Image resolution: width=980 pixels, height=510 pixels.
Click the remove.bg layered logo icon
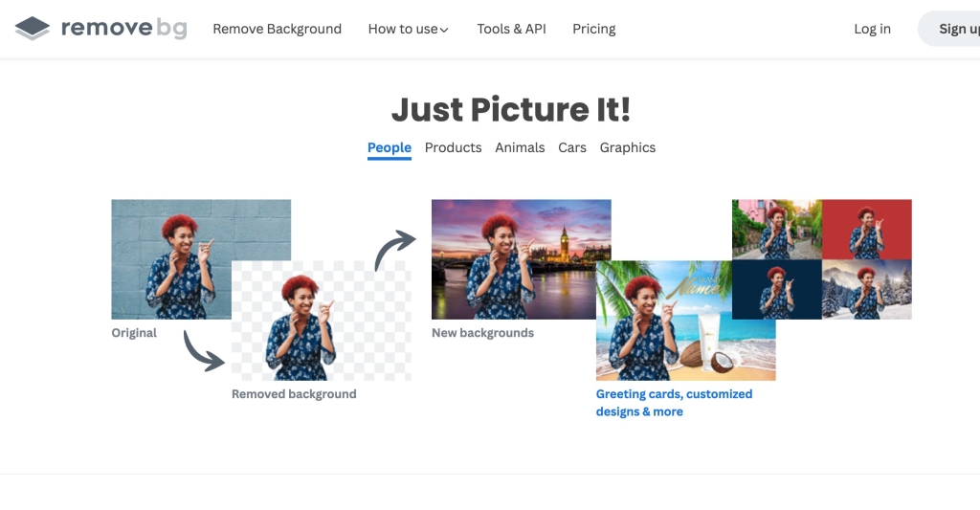point(32,28)
